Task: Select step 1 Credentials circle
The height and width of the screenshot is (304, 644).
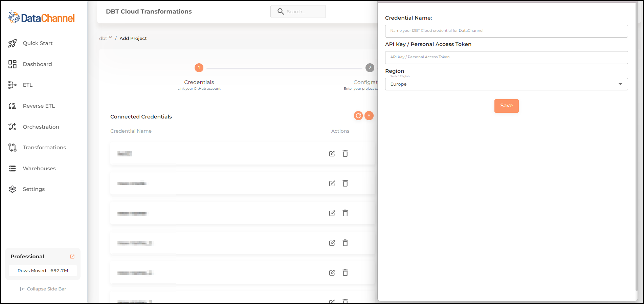Action: [199, 68]
